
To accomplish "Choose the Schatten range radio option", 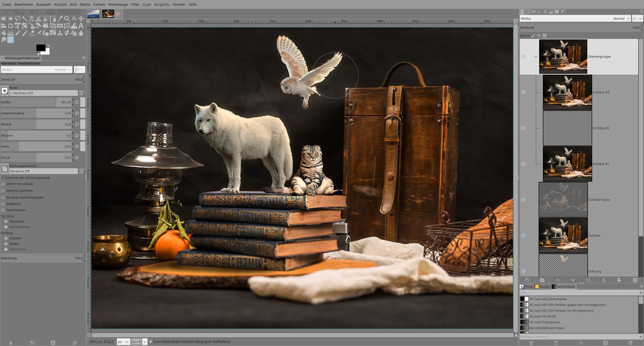I will [x=6, y=238].
